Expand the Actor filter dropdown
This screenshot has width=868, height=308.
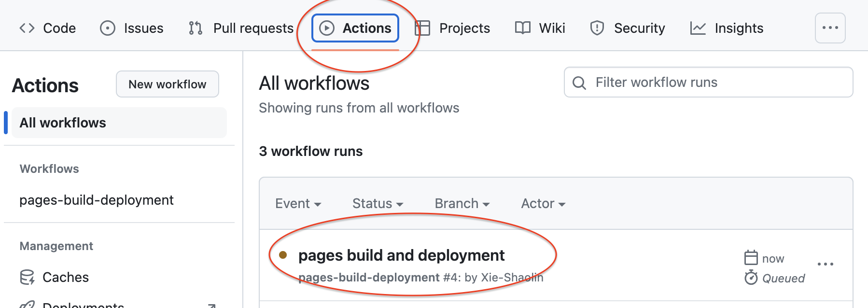[543, 204]
